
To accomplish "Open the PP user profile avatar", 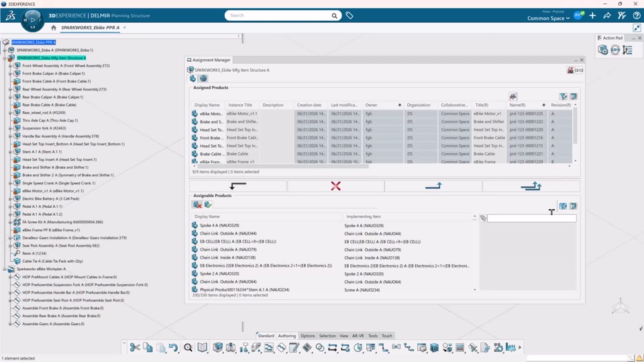I will 579,15.
